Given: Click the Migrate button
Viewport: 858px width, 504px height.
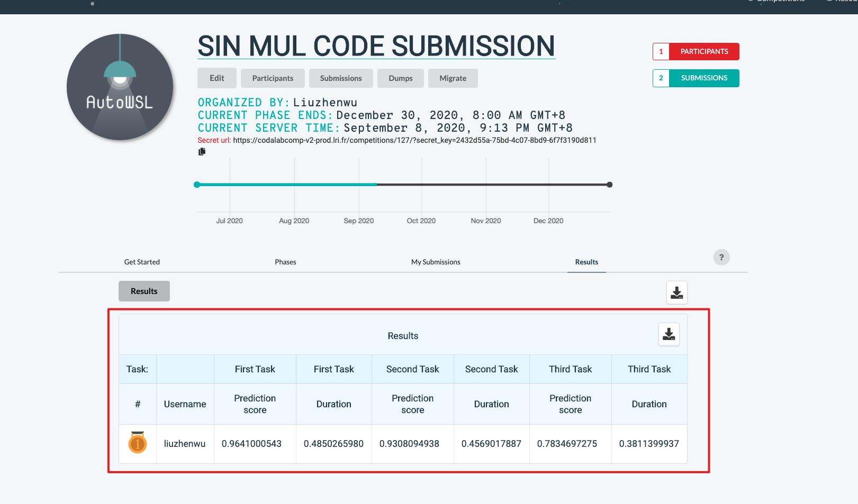Looking at the screenshot, I should 453,78.
